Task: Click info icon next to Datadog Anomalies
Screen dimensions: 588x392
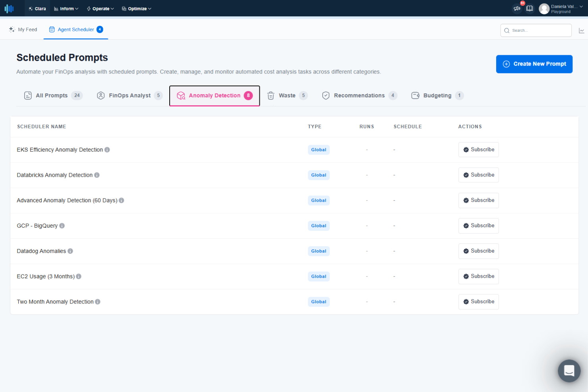Action: [70, 251]
